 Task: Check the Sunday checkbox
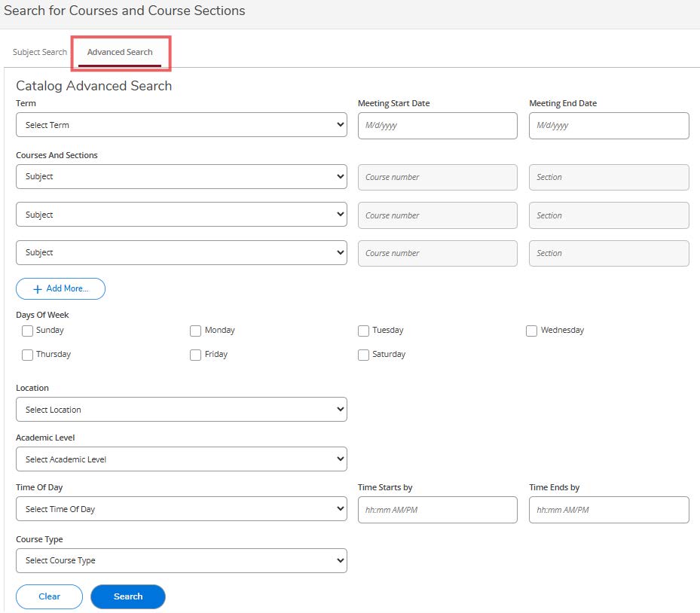tap(27, 331)
